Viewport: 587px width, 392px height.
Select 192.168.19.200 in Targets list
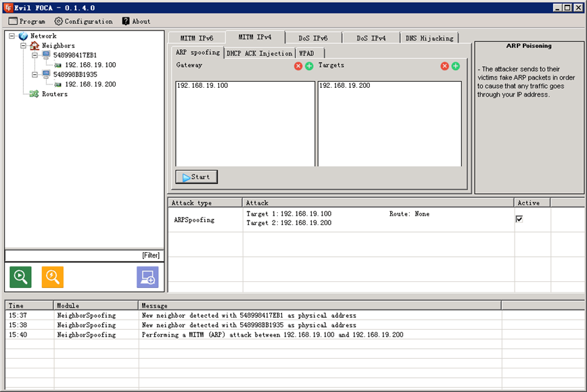pyautogui.click(x=345, y=85)
